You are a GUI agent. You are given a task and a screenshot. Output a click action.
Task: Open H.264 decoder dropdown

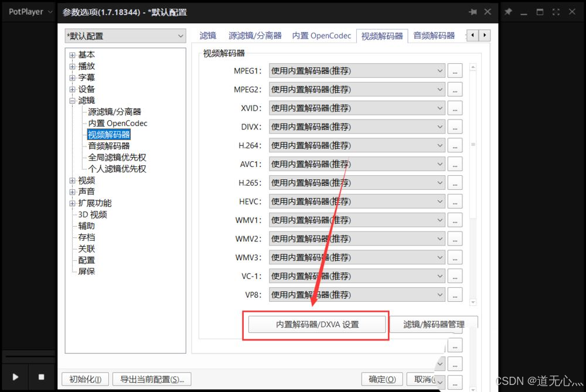pos(357,145)
